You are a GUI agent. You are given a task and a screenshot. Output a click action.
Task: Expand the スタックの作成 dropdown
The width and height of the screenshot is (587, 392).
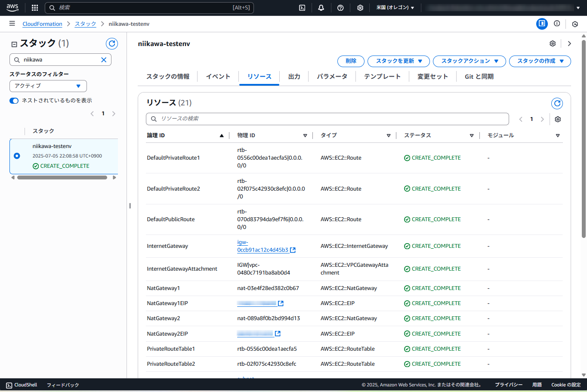pyautogui.click(x=540, y=61)
